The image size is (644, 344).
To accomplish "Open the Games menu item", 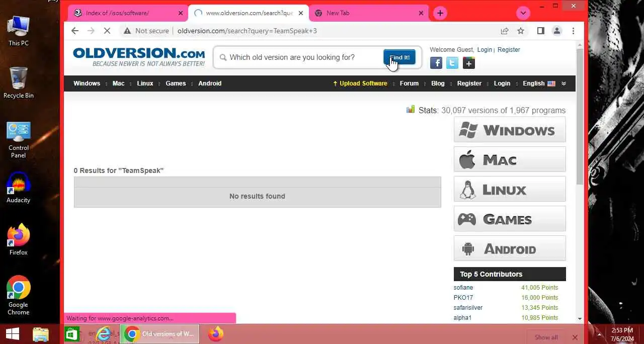I will point(176,83).
